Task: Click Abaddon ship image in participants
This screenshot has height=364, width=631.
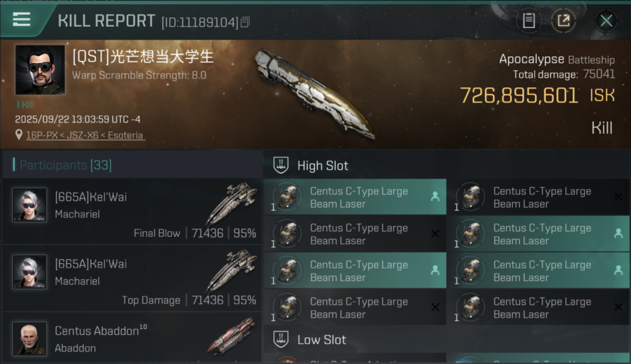Action: (x=232, y=336)
